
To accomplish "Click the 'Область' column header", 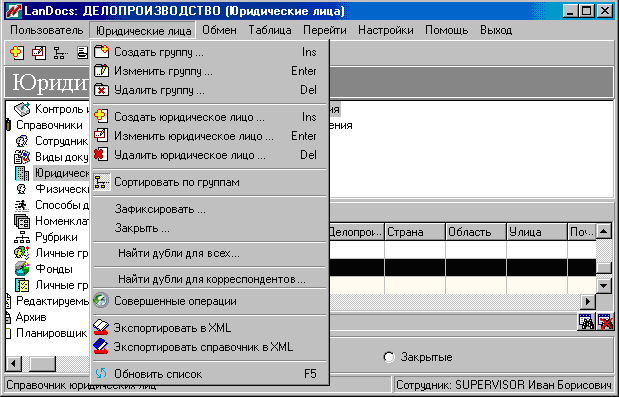I will [476, 232].
